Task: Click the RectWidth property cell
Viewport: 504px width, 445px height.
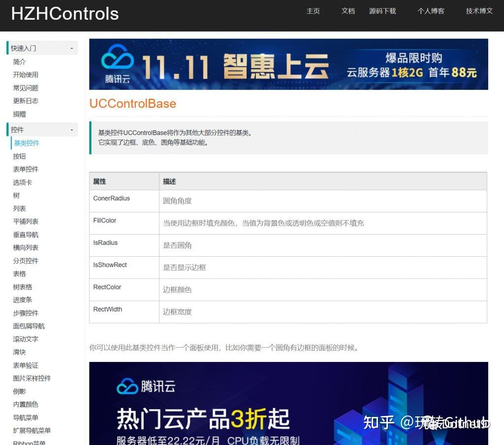Action: 124,312
